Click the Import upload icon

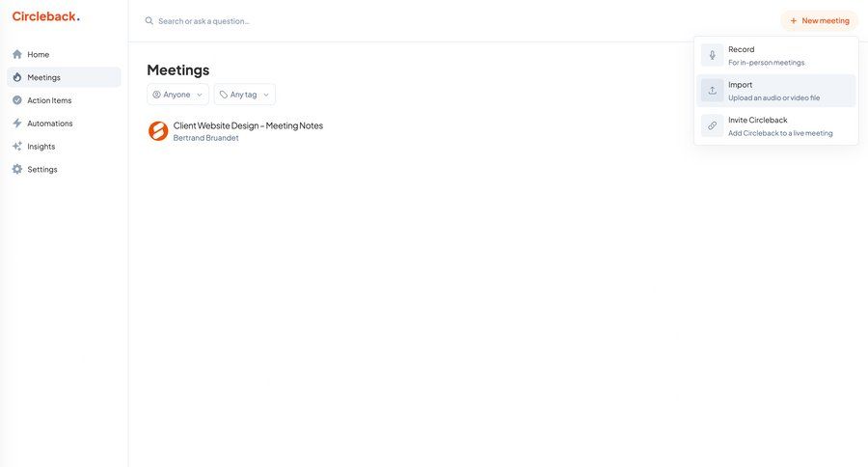point(713,91)
